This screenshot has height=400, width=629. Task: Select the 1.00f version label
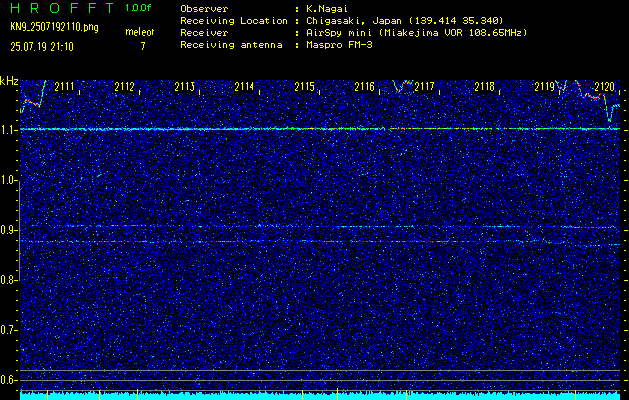(x=138, y=8)
